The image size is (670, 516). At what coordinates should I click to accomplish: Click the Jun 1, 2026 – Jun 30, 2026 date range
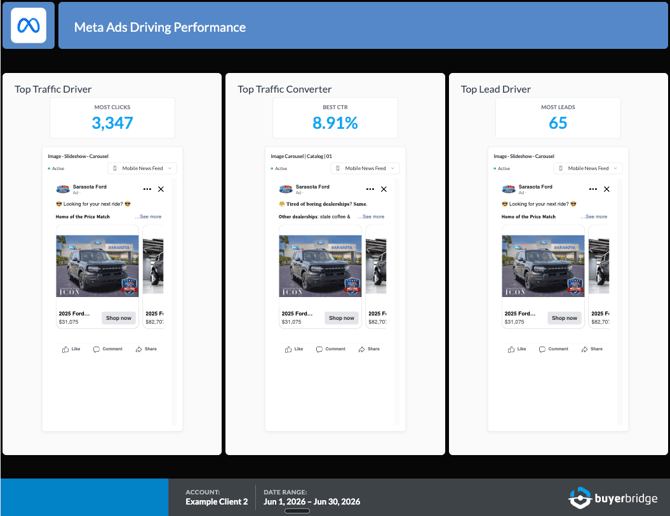[x=312, y=501]
